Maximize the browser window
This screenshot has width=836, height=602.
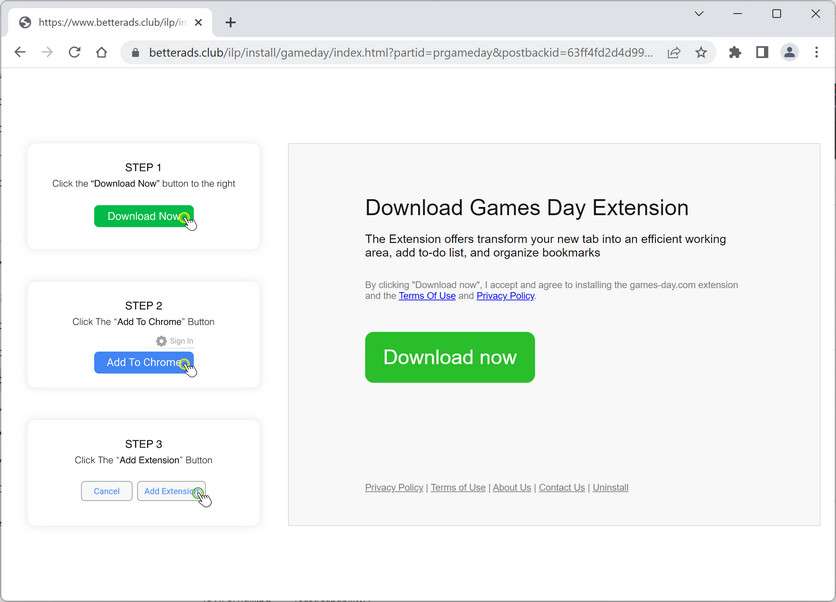click(777, 14)
